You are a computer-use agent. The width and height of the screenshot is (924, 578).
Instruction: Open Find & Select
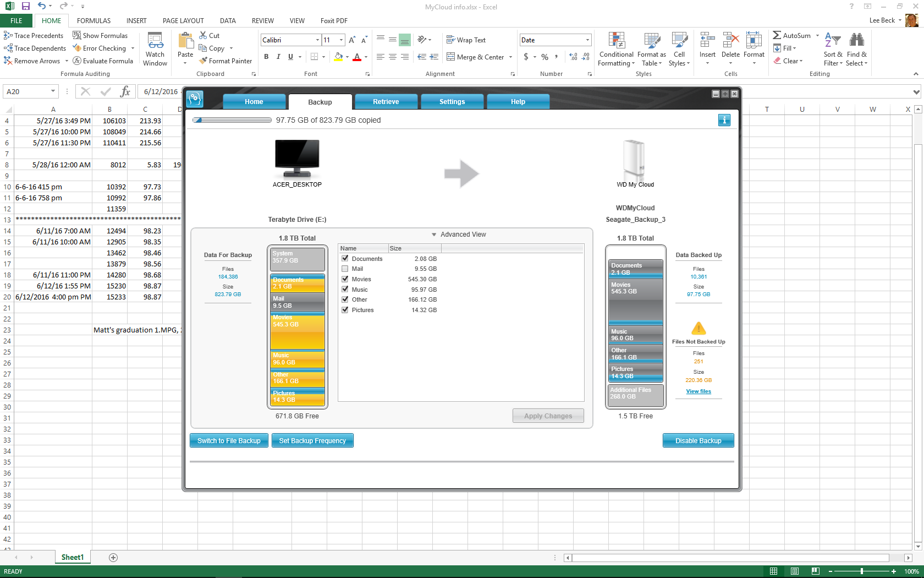pos(857,49)
